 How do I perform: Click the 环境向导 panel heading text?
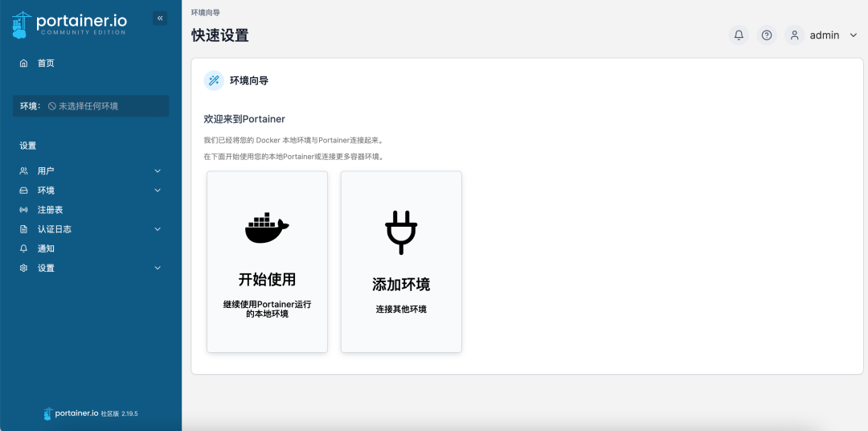click(249, 81)
